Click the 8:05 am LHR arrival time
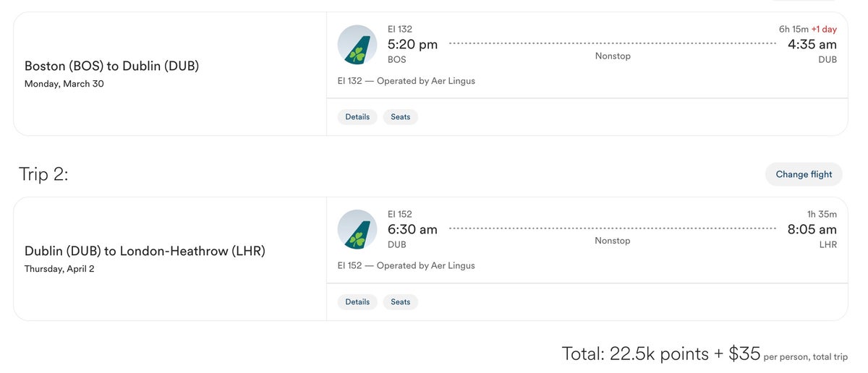 (x=812, y=230)
